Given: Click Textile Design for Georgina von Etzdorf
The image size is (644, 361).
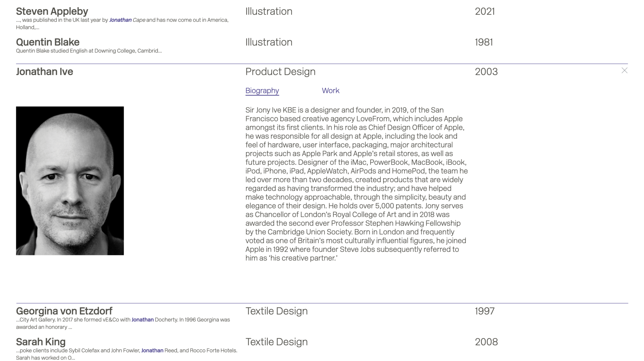Looking at the screenshot, I should (276, 311).
